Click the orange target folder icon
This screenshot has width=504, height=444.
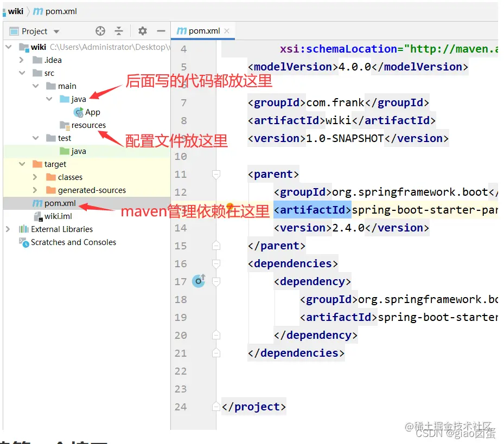point(37,164)
